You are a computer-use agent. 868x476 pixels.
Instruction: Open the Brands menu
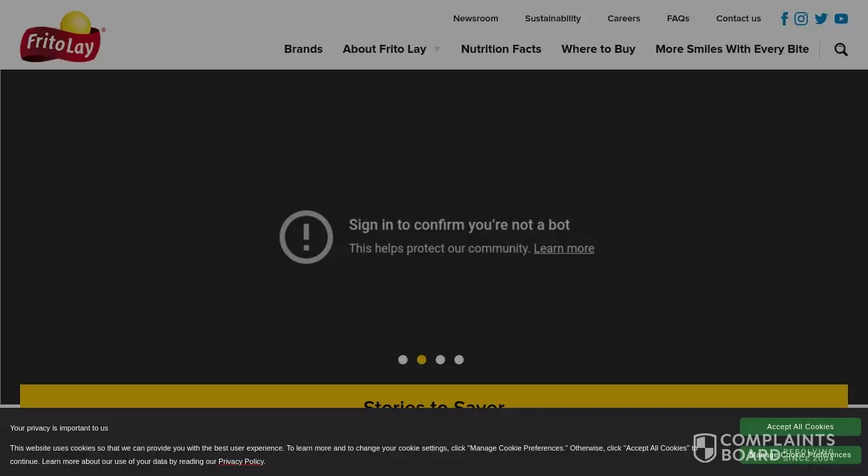pyautogui.click(x=303, y=49)
